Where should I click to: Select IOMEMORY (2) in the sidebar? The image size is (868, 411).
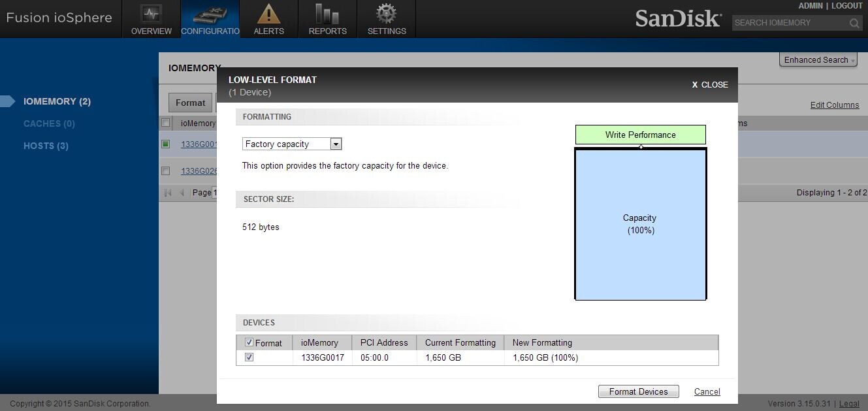point(57,101)
